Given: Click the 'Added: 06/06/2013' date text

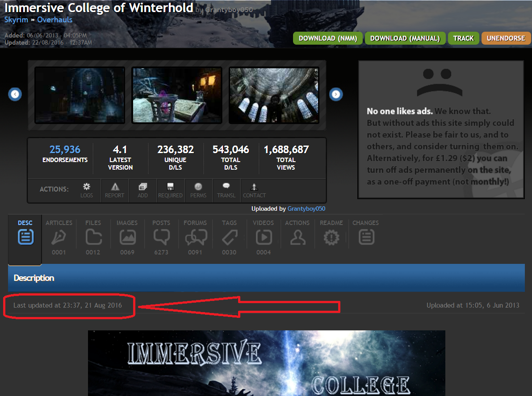Looking at the screenshot, I should point(46,35).
